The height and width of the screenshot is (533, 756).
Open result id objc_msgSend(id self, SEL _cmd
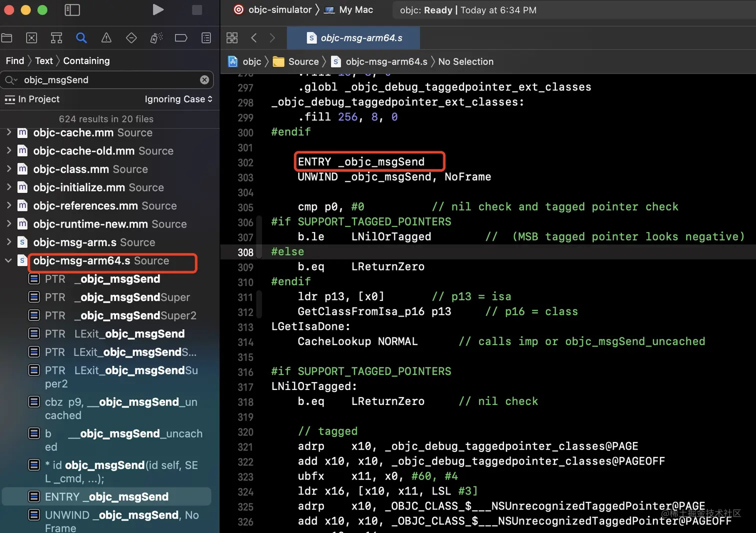(113, 471)
